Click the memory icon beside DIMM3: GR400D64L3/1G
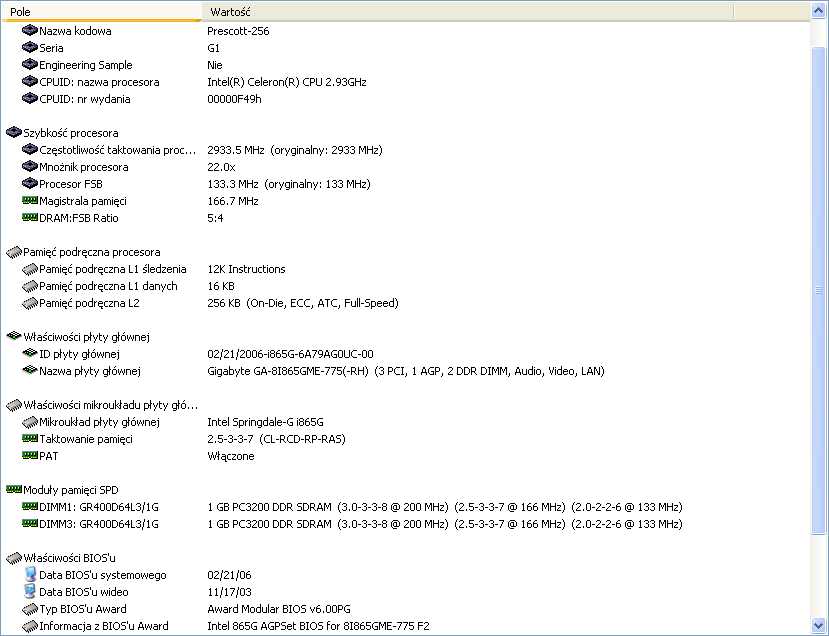 coord(30,523)
